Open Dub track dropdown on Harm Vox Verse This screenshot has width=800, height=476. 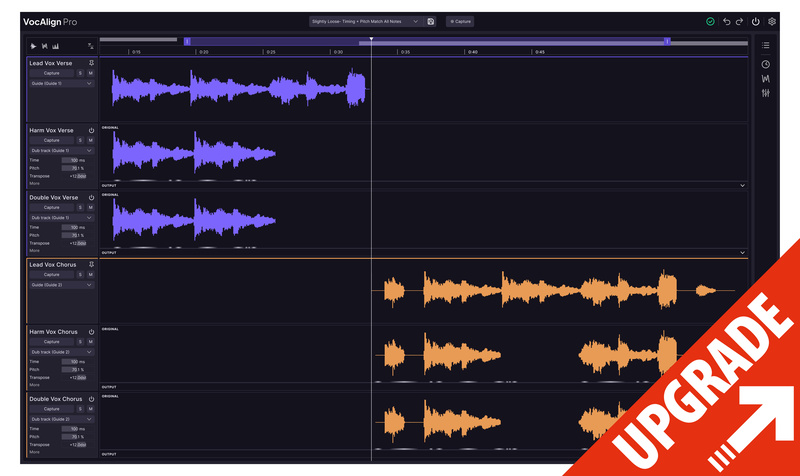click(x=62, y=151)
